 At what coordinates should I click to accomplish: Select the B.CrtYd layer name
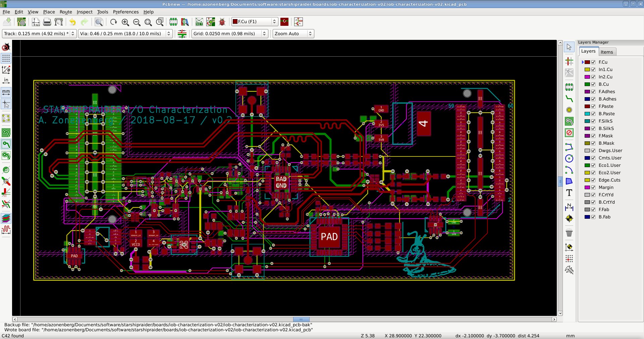coord(606,202)
